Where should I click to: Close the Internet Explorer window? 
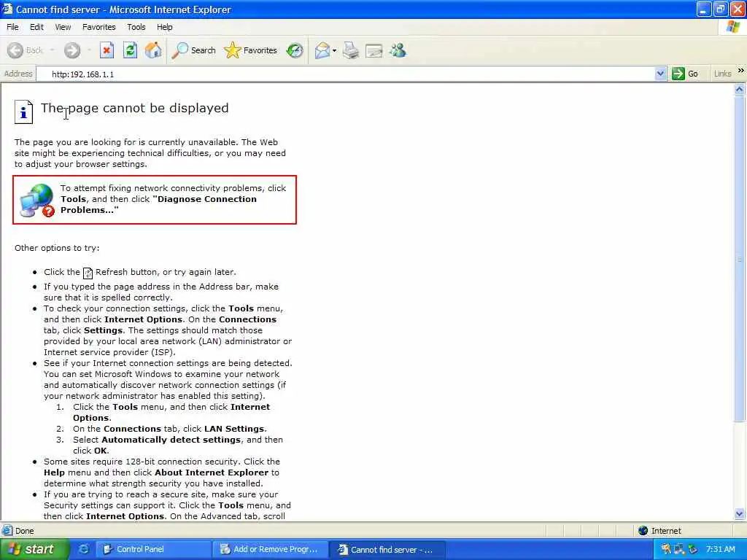click(x=738, y=9)
